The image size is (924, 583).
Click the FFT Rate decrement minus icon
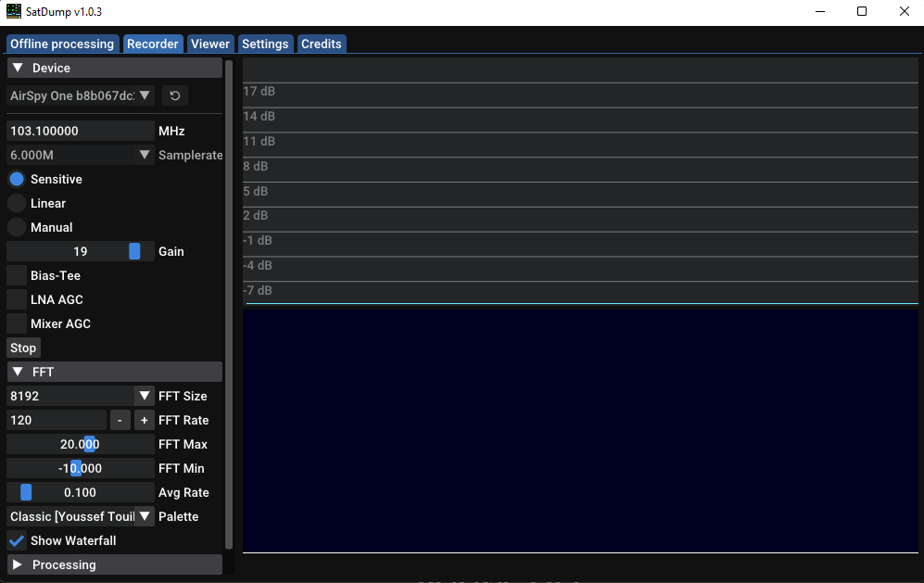[120, 419]
